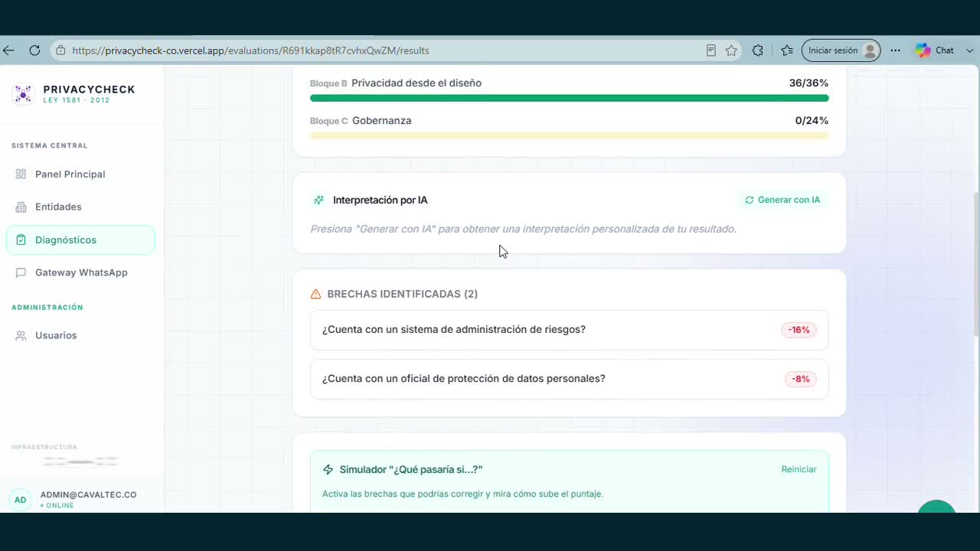Viewport: 980px width, 551px height.
Task: Reload the page with the refresh icon
Action: pyautogui.click(x=34, y=51)
